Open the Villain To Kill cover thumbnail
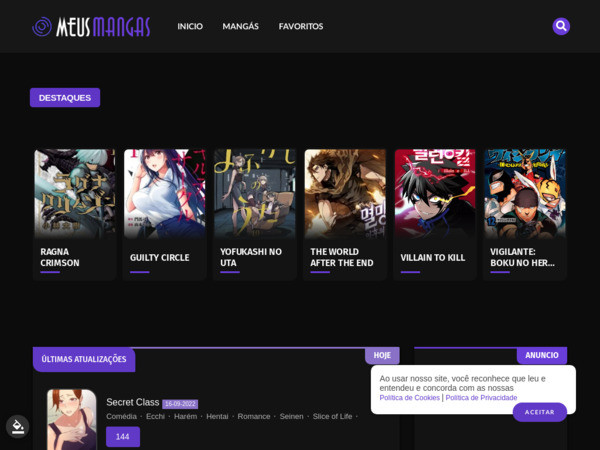The width and height of the screenshot is (600, 450). [x=435, y=194]
